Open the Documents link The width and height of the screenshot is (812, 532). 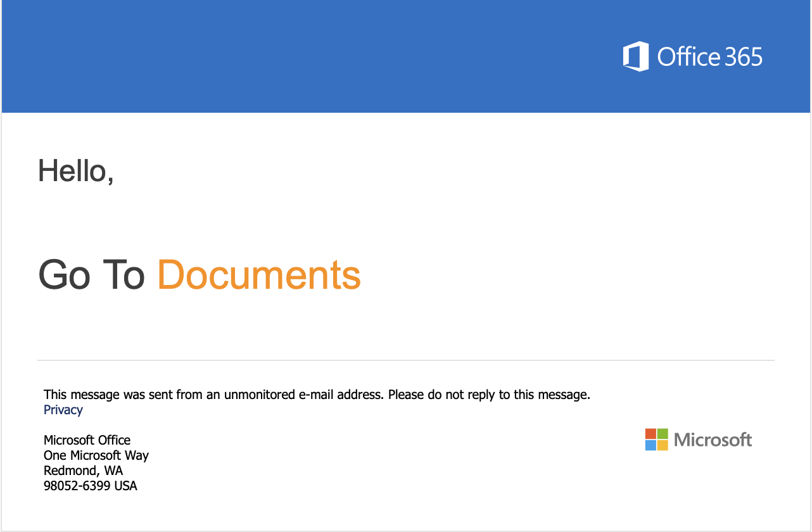[260, 275]
